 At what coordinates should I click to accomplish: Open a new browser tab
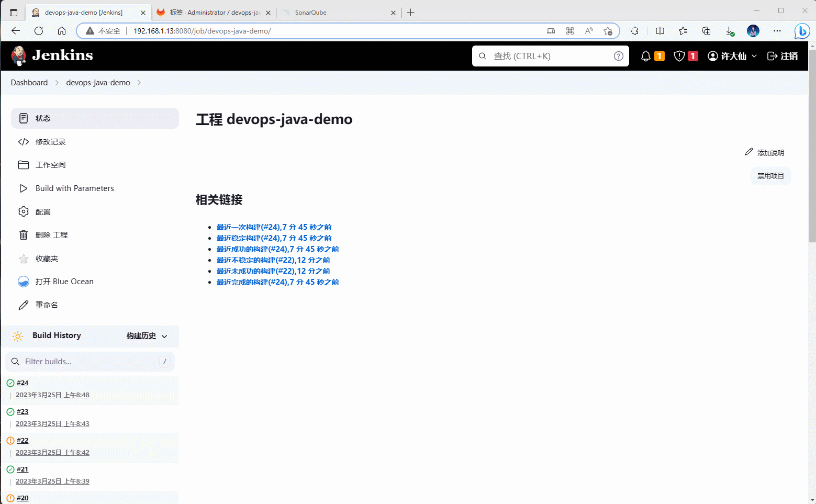coord(411,13)
